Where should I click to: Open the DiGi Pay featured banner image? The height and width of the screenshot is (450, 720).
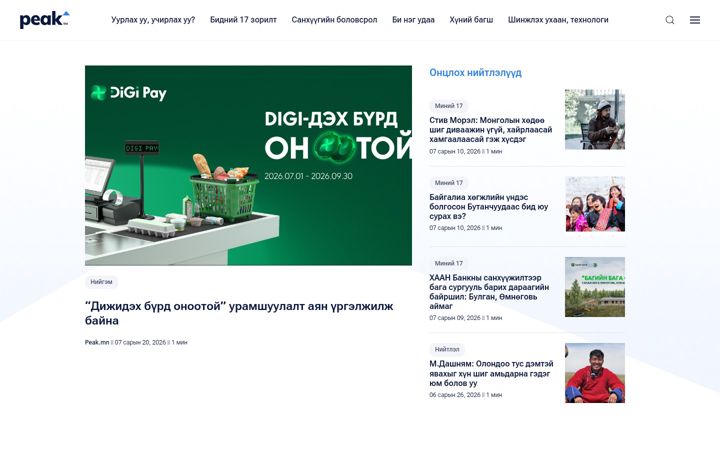248,165
